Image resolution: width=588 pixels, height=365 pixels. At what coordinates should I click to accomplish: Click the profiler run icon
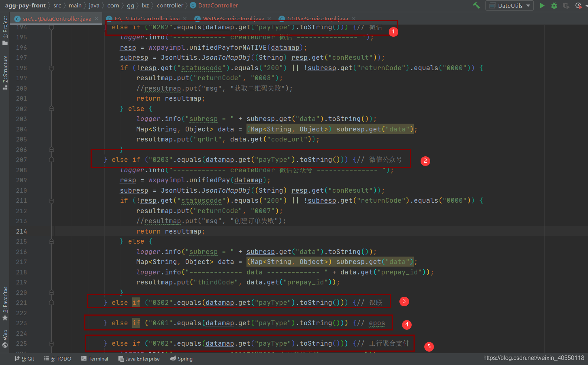578,6
